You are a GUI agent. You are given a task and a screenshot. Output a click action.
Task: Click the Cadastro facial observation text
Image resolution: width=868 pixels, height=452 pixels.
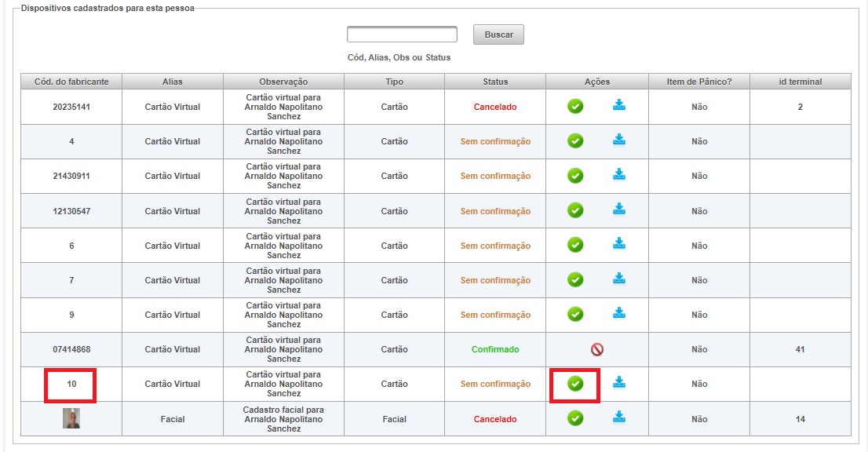(x=283, y=419)
